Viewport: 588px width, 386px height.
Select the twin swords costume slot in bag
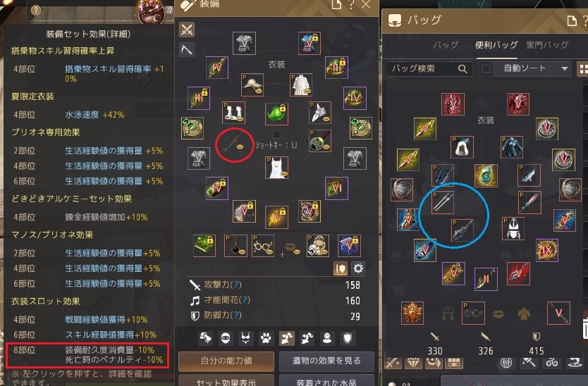pyautogui.click(x=443, y=202)
